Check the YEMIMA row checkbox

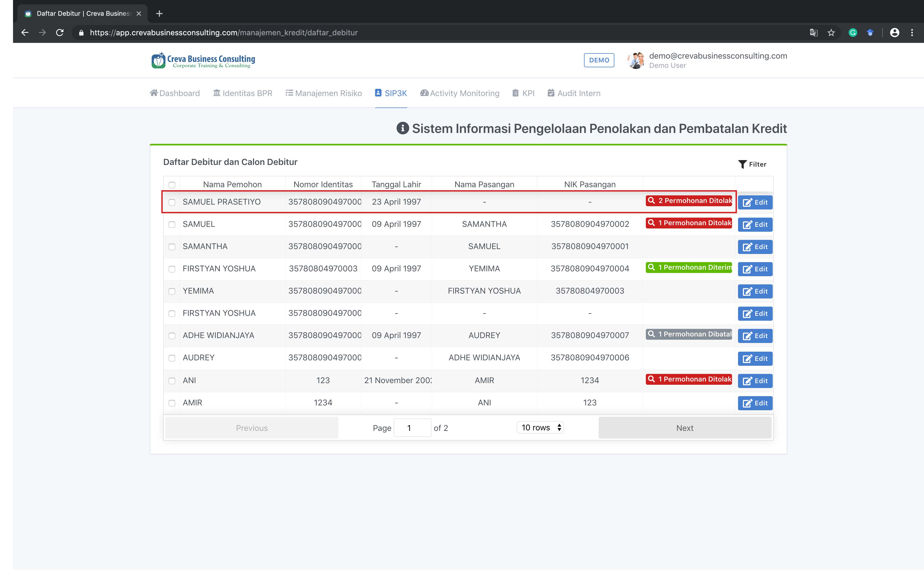(172, 291)
